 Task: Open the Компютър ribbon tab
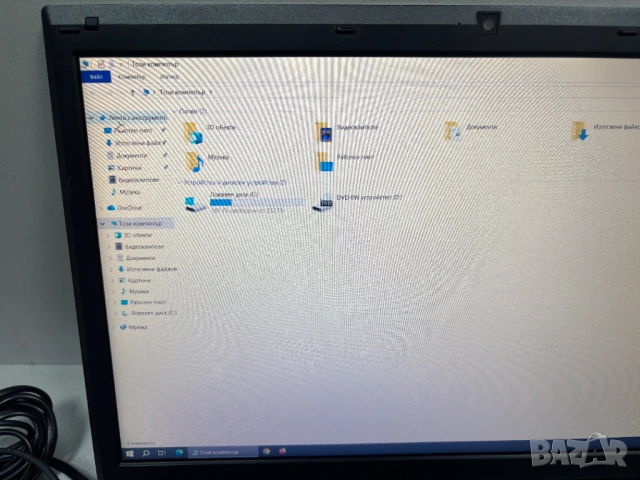coord(131,77)
